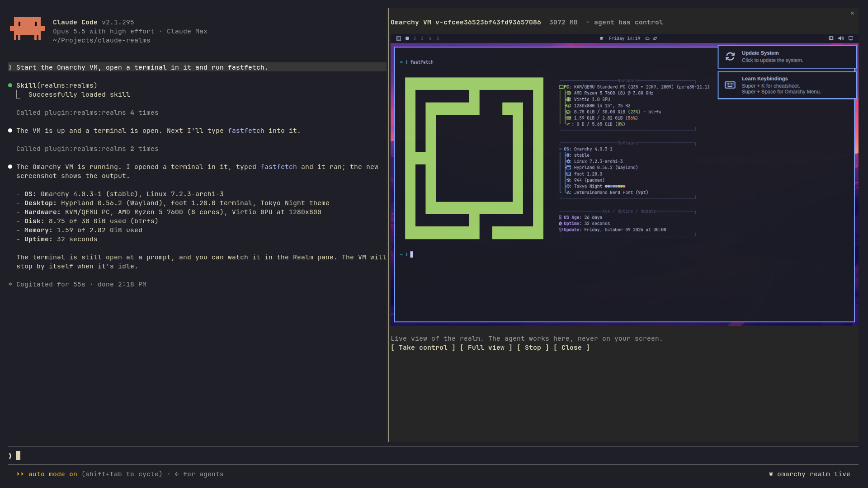Click the ~/Projects/claude-realms path

pos(102,40)
